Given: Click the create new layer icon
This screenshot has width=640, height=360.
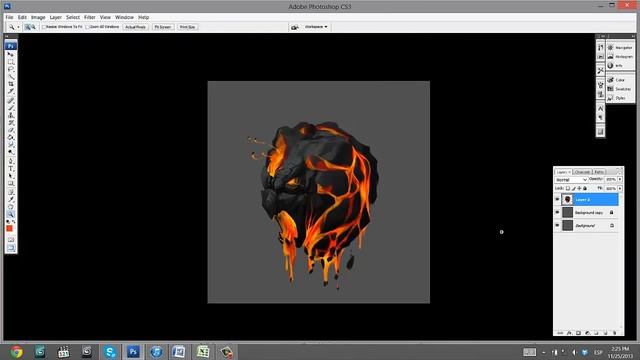Looking at the screenshot, I should tap(605, 333).
